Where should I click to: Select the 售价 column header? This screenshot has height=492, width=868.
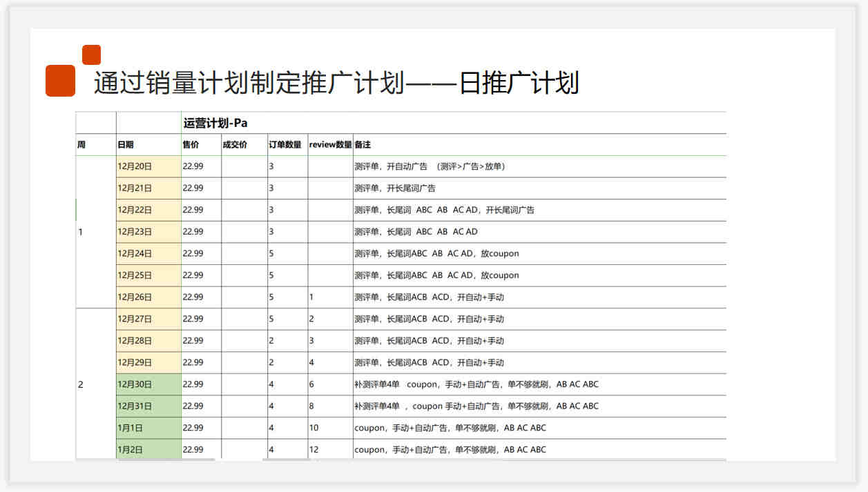(191, 145)
